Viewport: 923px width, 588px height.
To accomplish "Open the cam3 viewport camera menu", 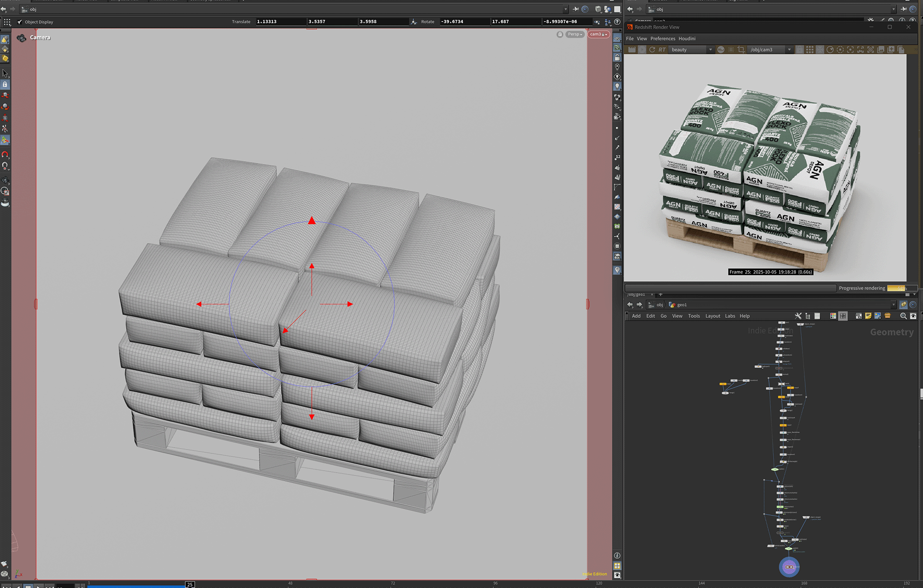I will [x=598, y=34].
